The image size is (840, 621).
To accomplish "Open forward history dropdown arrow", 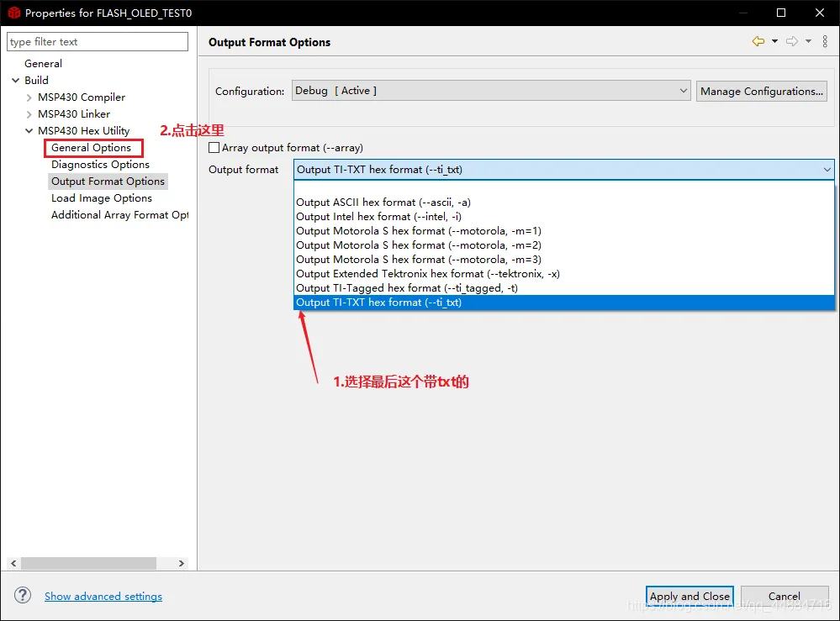I will [808, 41].
